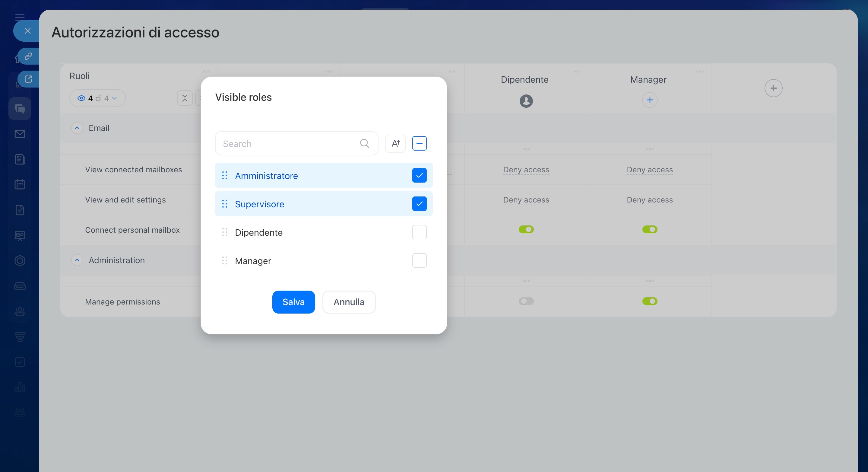Toggle the select-all roles checkbox
This screenshot has width=868, height=472.
[419, 143]
